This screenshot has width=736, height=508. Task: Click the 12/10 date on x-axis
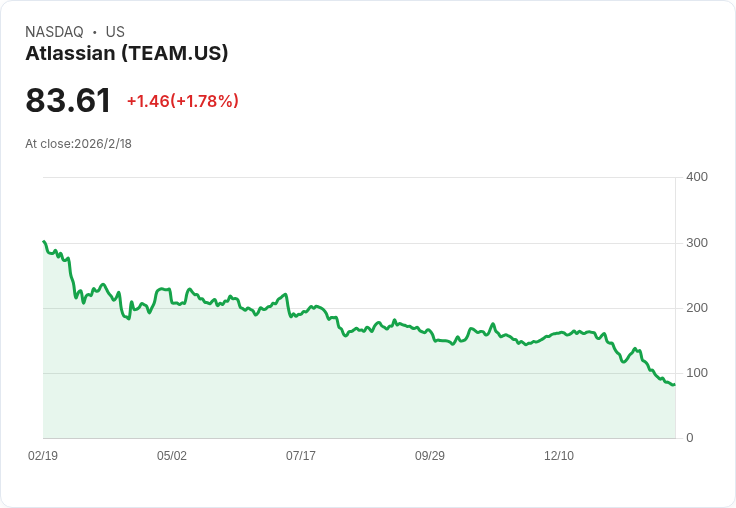point(559,456)
